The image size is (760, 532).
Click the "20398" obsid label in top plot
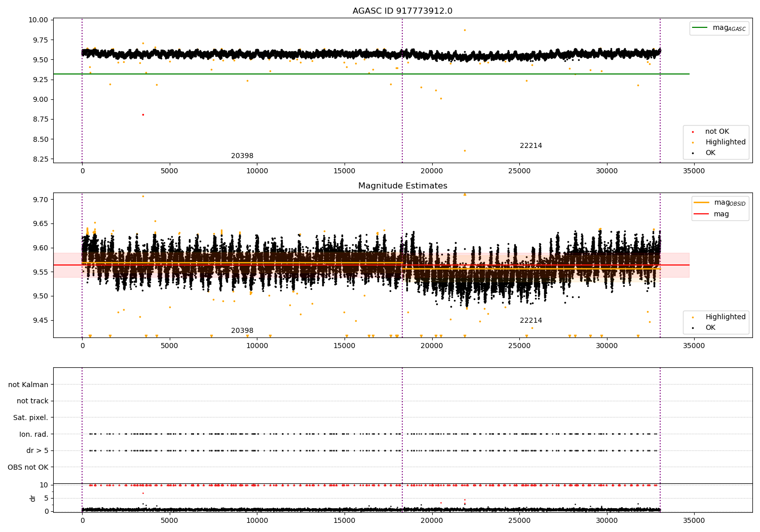[x=242, y=156]
